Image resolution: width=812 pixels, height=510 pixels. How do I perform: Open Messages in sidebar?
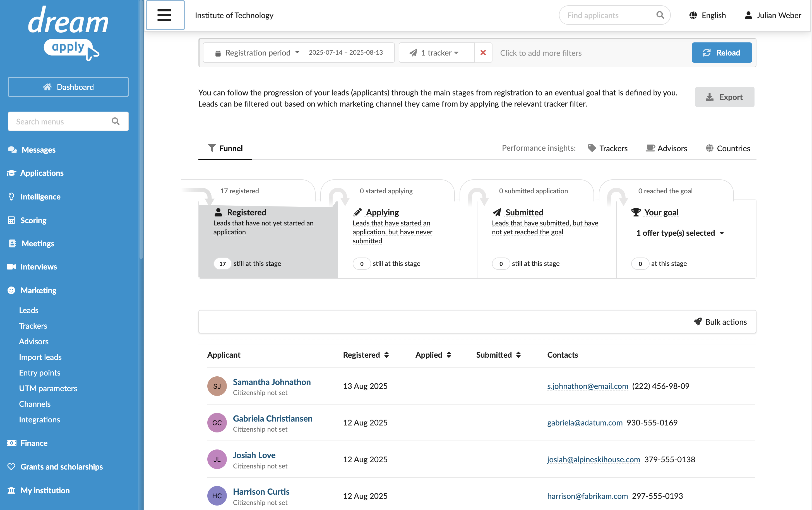32,150
